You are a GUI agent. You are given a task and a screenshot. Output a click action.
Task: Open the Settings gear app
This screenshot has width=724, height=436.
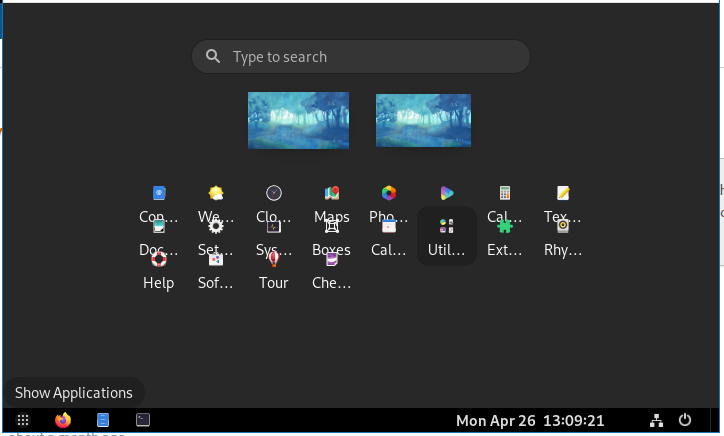pos(216,226)
